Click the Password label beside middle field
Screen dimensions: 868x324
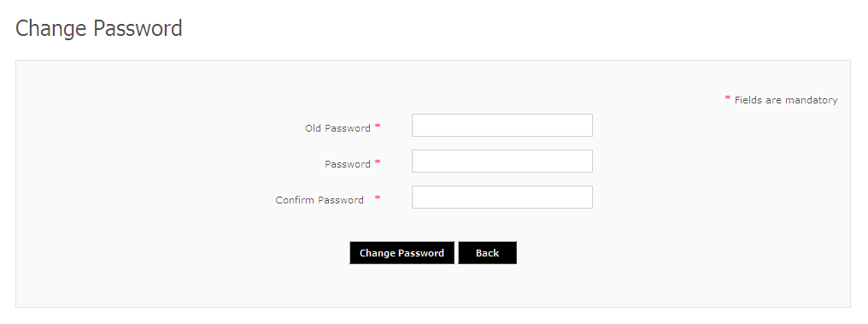point(348,164)
